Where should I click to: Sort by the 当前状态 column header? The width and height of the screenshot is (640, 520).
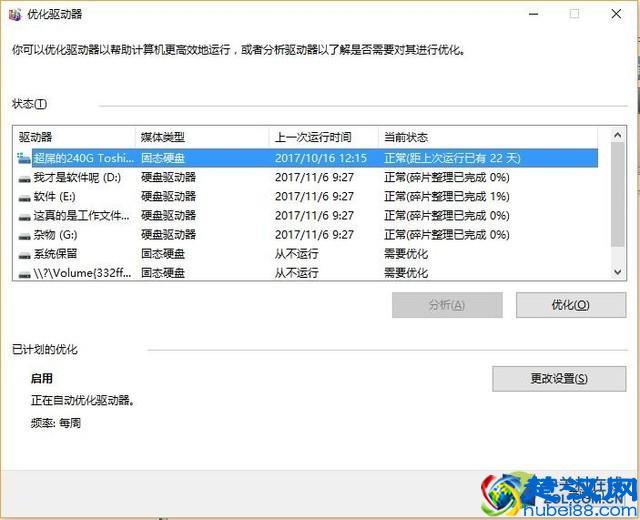pyautogui.click(x=488, y=137)
